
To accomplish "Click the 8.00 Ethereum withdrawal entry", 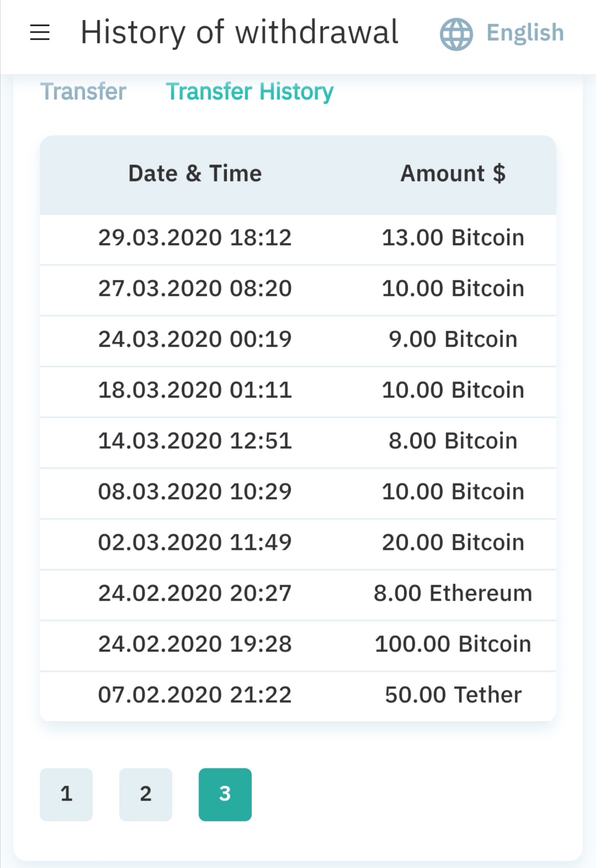I will [453, 594].
